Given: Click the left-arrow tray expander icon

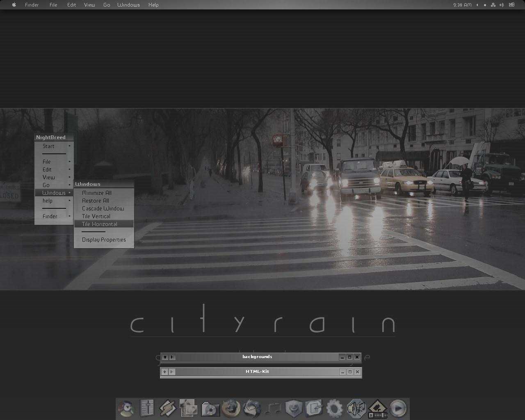Looking at the screenshot, I should [477, 5].
